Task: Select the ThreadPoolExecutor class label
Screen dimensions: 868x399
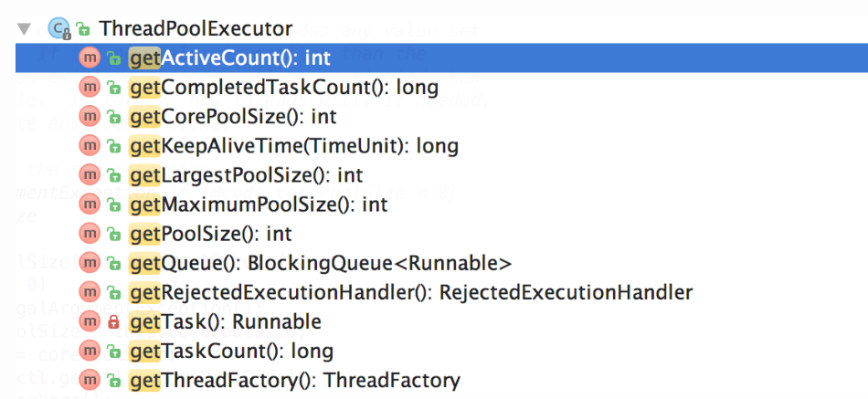Action: click(x=196, y=29)
